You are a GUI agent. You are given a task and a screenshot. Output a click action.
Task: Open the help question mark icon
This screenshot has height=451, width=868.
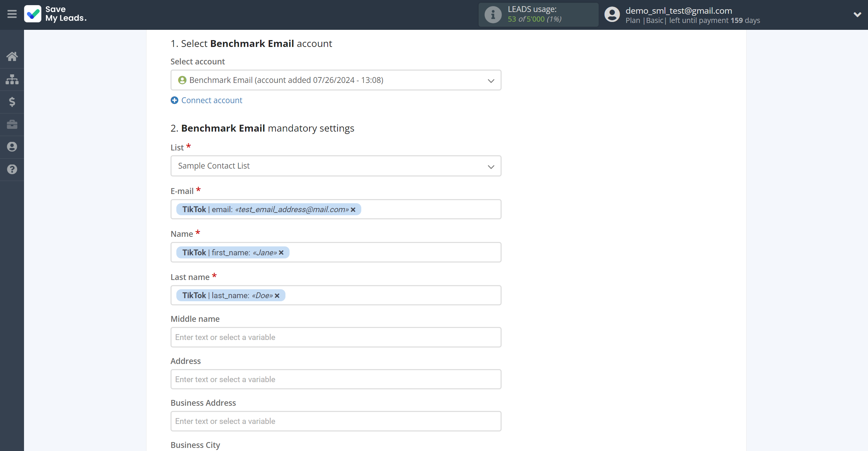pyautogui.click(x=12, y=169)
